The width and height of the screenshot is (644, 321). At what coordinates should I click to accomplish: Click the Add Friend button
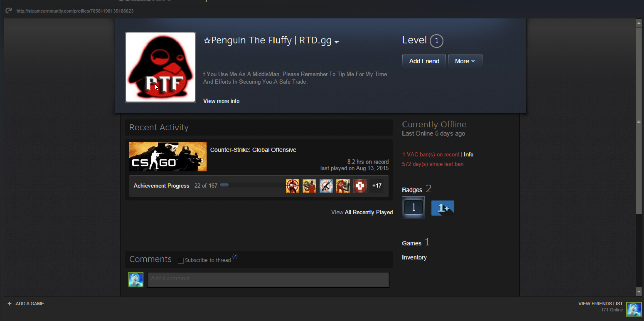click(424, 61)
